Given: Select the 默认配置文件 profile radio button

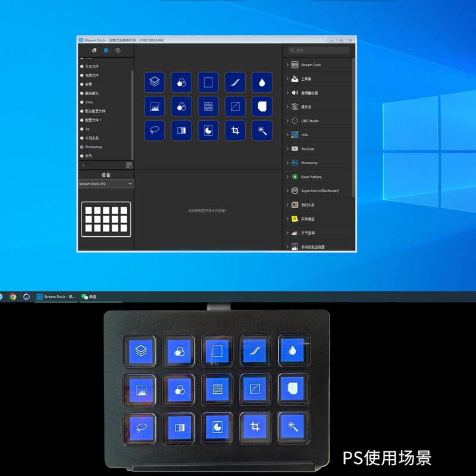Looking at the screenshot, I should (82, 111).
